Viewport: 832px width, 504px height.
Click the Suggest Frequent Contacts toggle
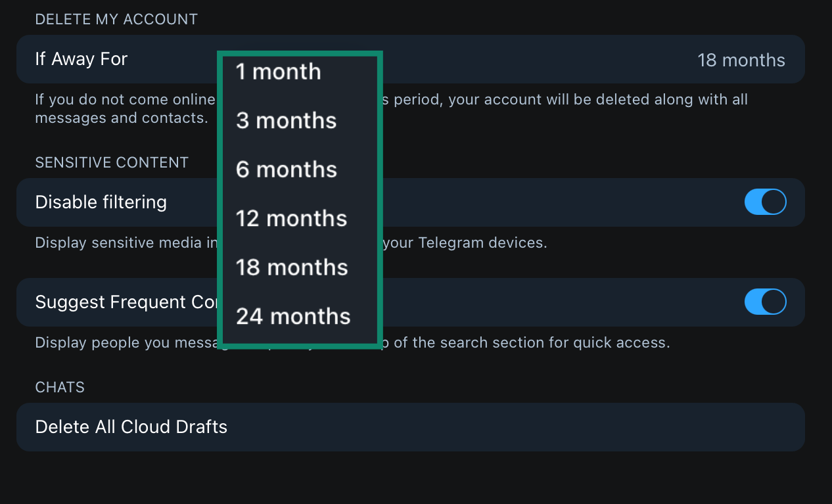coord(765,302)
